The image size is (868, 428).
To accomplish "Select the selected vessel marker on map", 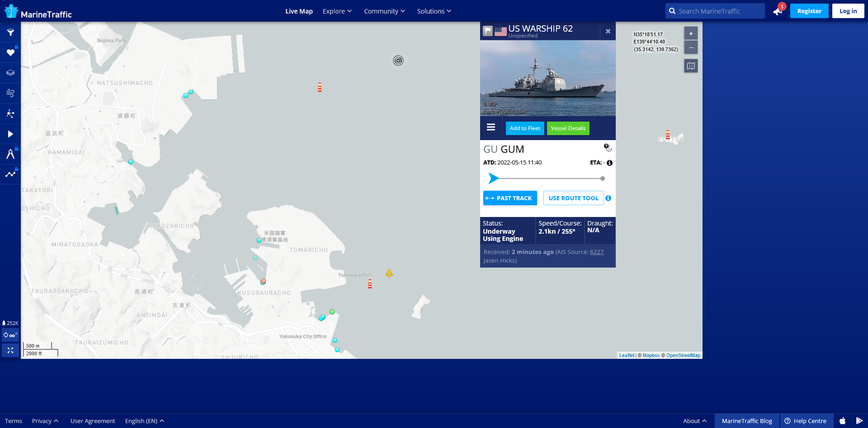I will (x=398, y=61).
